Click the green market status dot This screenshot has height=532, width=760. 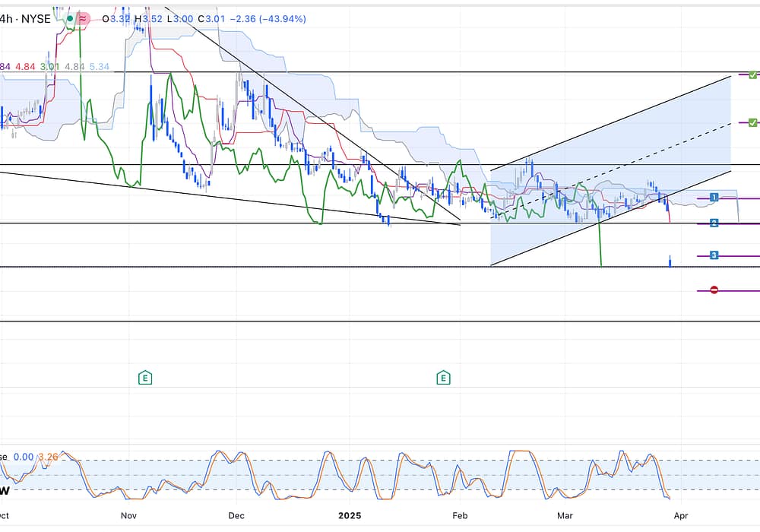(x=70, y=18)
